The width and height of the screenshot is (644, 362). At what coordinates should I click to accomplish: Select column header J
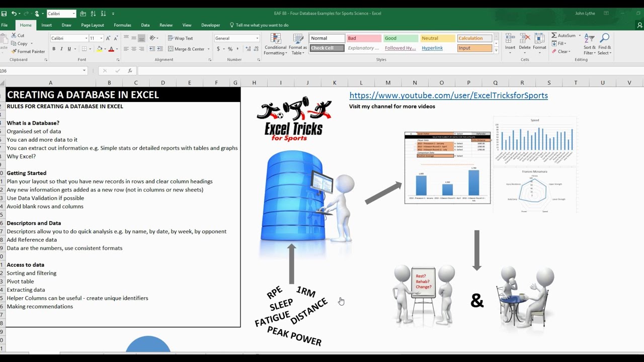307,82
